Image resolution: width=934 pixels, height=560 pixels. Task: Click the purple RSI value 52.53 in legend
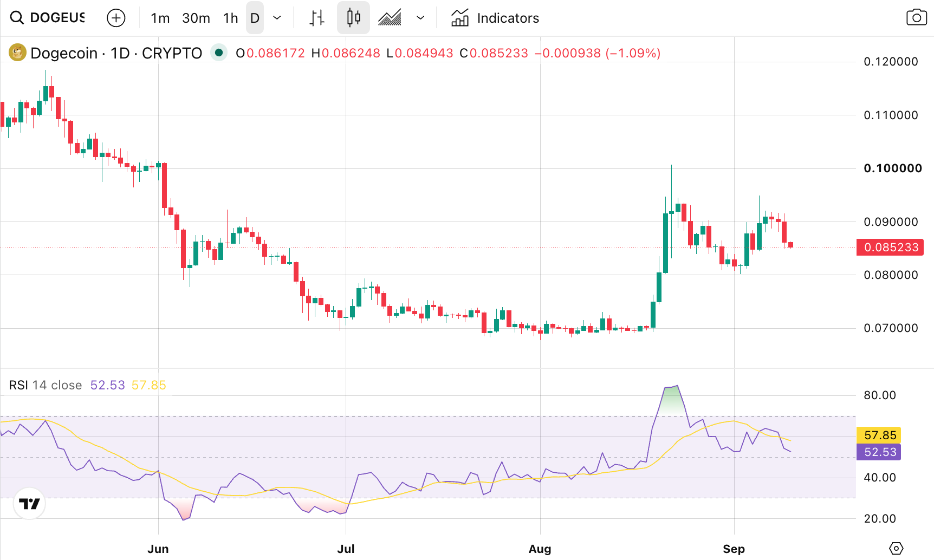point(107,385)
